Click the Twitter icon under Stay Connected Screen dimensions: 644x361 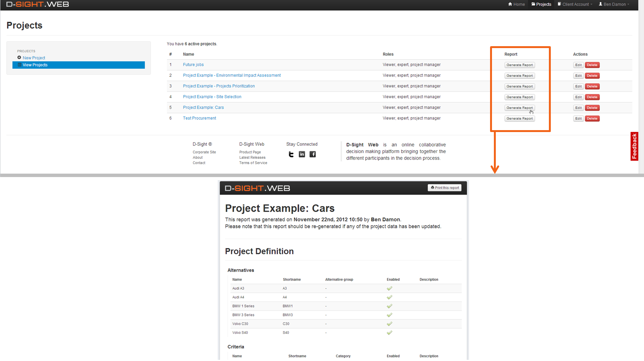click(291, 154)
